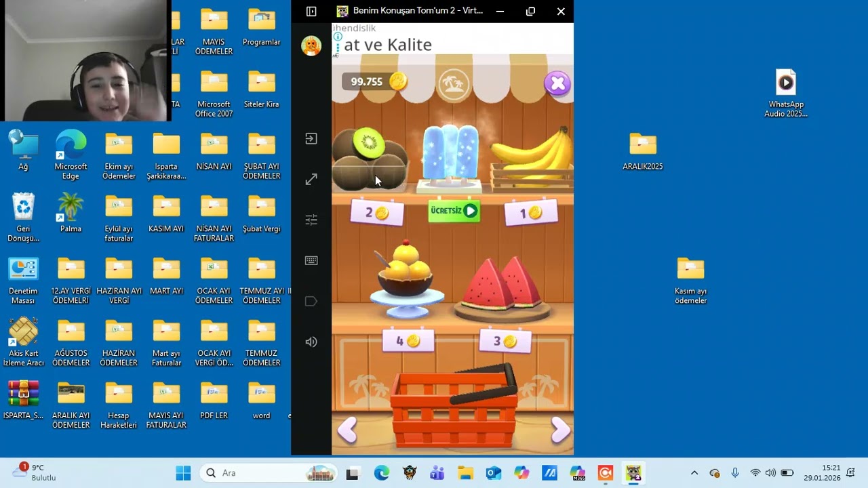Select the Geri Dönüşü... recycle bin icon

point(24,218)
